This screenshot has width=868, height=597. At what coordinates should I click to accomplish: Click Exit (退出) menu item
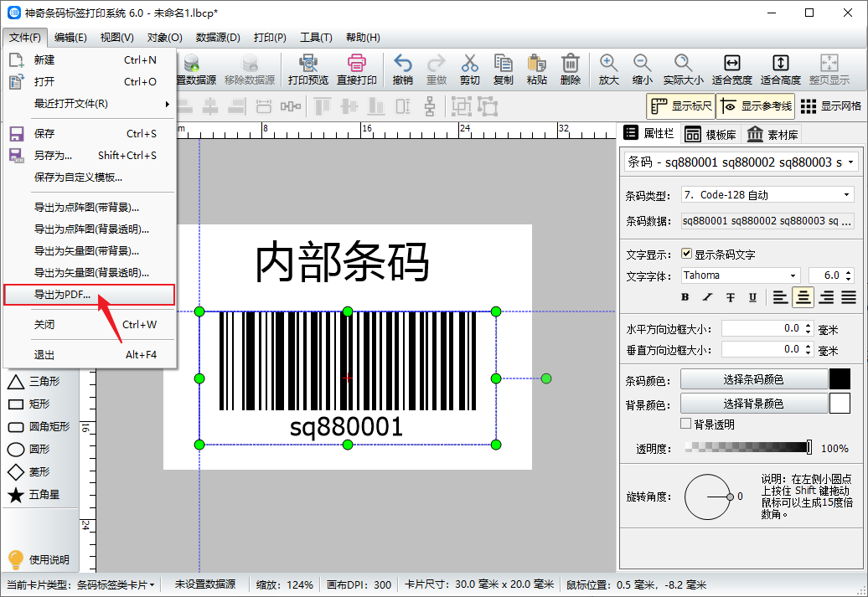[90, 355]
